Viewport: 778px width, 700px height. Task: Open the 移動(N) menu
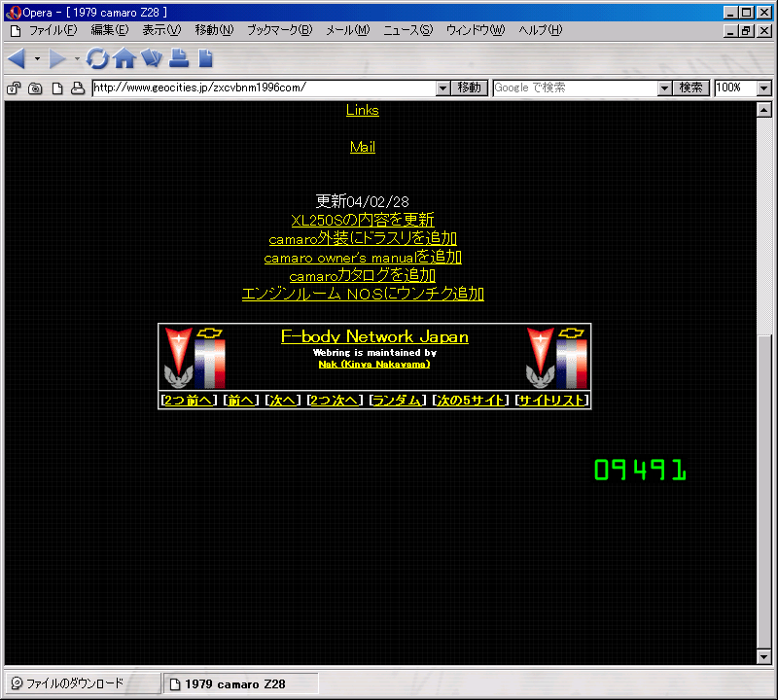[214, 30]
